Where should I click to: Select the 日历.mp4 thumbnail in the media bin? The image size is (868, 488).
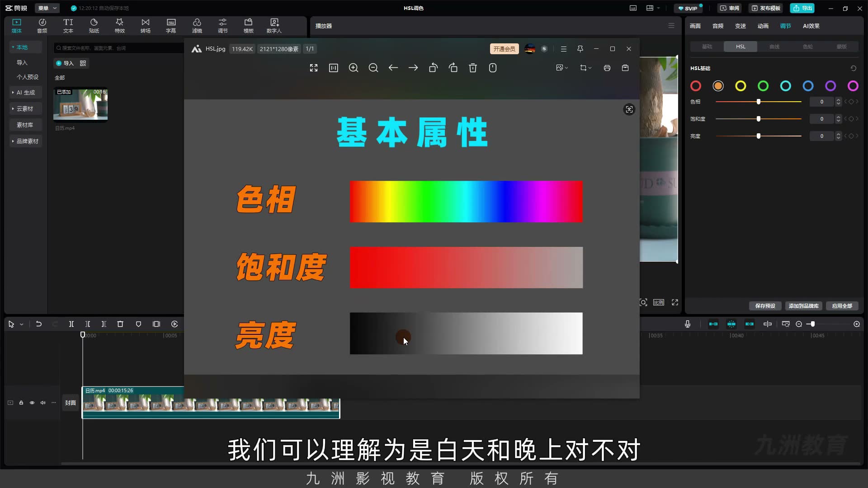click(x=80, y=105)
